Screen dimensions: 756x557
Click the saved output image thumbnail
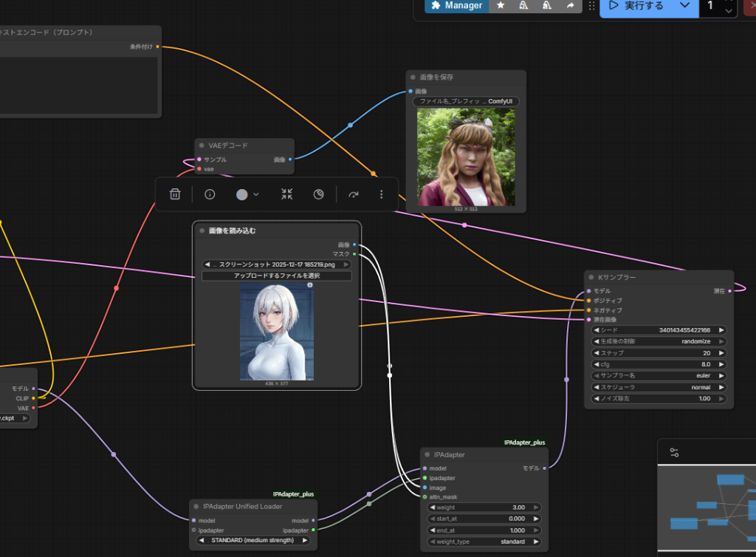point(465,157)
